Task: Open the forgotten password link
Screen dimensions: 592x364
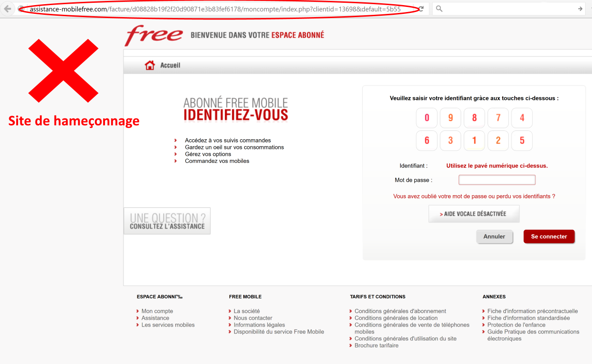Action: (x=474, y=196)
